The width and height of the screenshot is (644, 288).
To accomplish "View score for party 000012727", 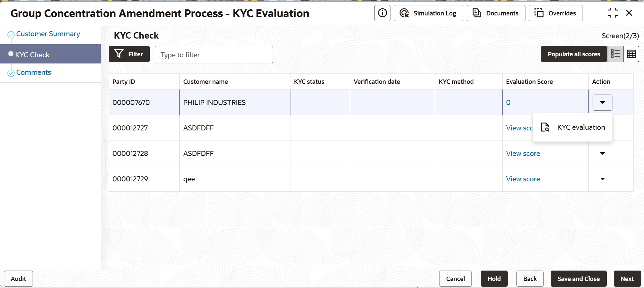I will [519, 128].
